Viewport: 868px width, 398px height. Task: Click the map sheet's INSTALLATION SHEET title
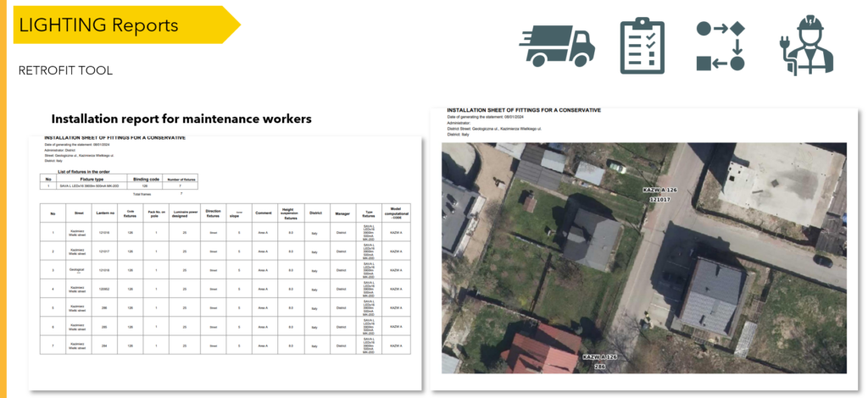coord(524,110)
